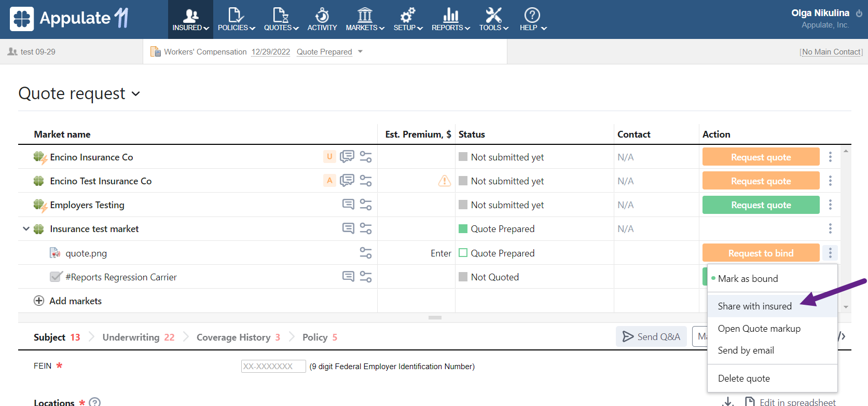The height and width of the screenshot is (406, 868).
Task: Click the Send Q&A button
Action: (x=651, y=336)
